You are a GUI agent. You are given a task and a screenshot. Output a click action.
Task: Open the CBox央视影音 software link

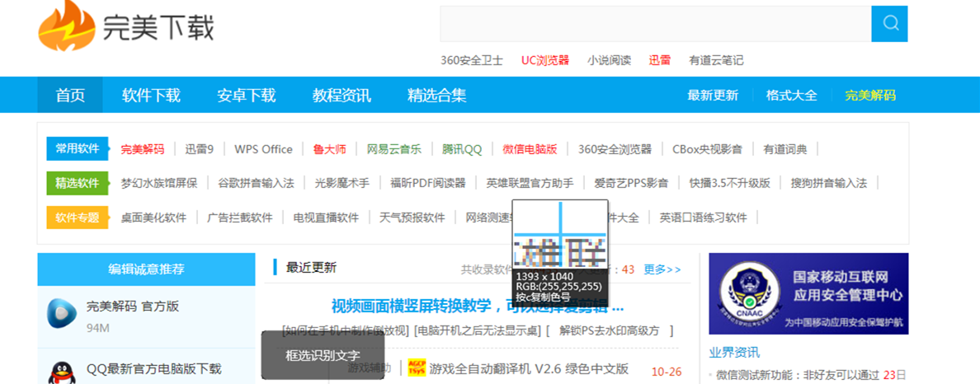point(708,149)
